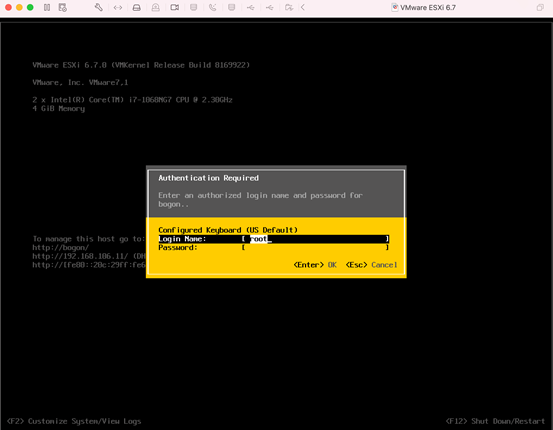The height and width of the screenshot is (430, 553).
Task: Click the 'VMware ESXi 6.7.0 (VMKernel Release Build' line
Action: (141, 65)
